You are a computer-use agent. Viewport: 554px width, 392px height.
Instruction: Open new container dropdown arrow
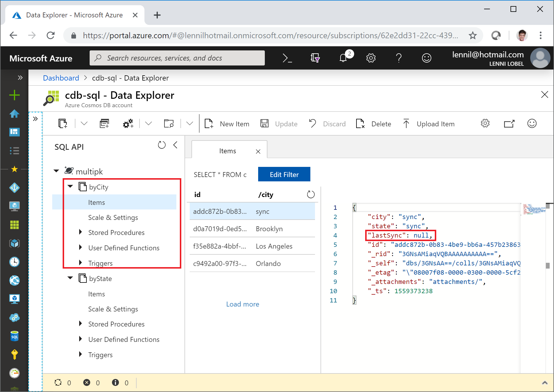pos(84,124)
